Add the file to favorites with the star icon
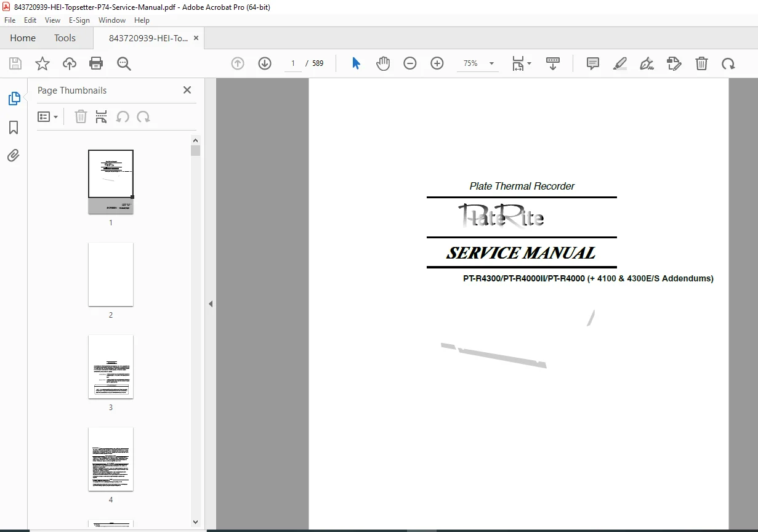This screenshot has width=758, height=532. coord(42,63)
